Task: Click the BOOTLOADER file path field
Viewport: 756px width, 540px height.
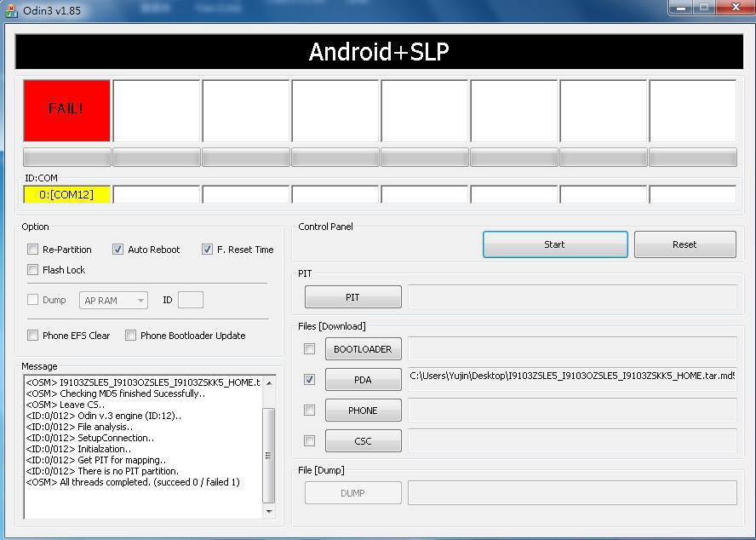Action: click(x=572, y=348)
